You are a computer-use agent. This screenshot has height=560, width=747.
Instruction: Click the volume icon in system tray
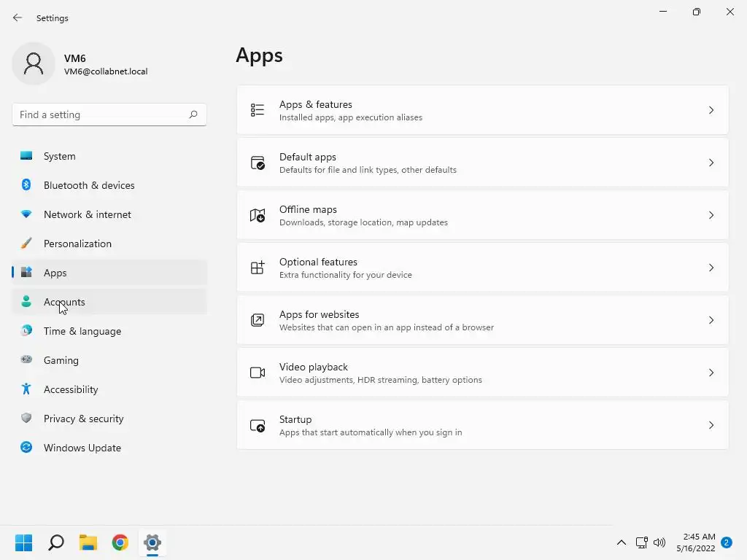tap(659, 542)
